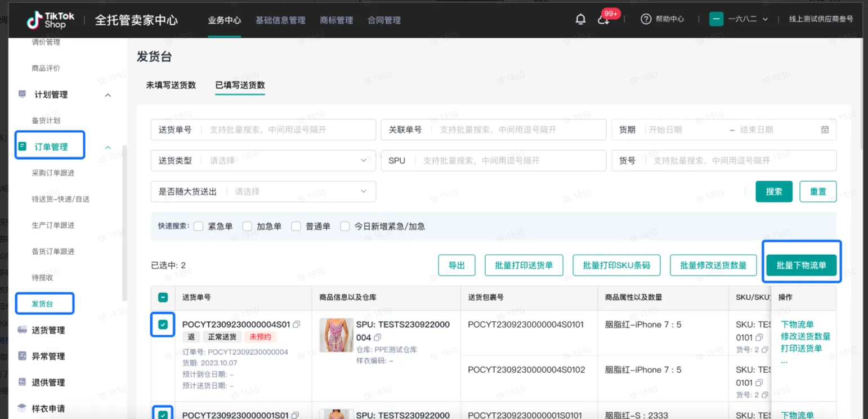Copy delivery number POCYT2309230000004S01 with its copy icon
Image resolution: width=868 pixels, height=419 pixels.
(x=297, y=325)
